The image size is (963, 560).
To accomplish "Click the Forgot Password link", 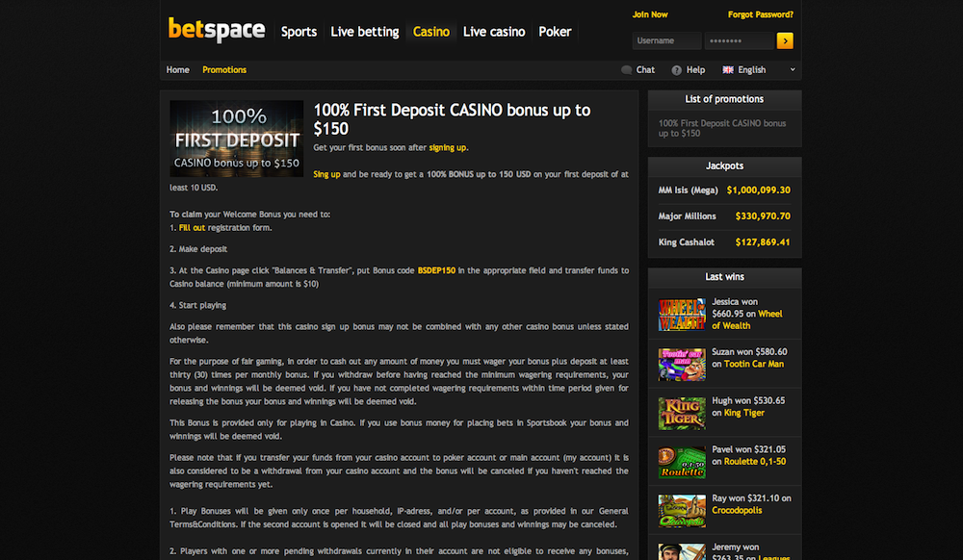I will (761, 13).
